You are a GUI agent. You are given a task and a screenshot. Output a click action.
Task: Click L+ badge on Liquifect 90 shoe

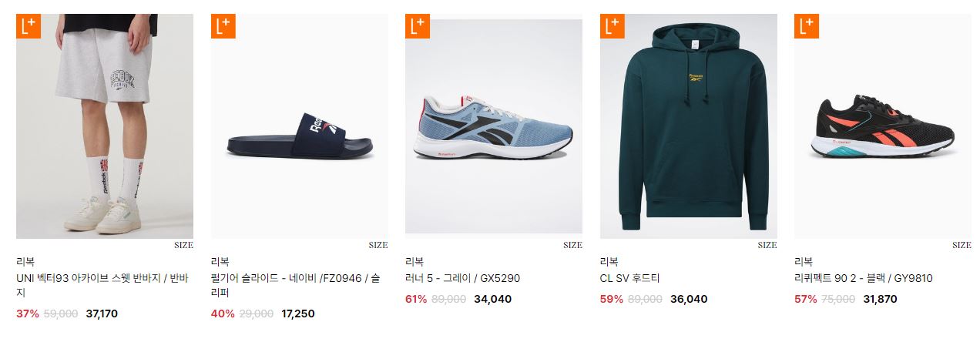tap(807, 26)
